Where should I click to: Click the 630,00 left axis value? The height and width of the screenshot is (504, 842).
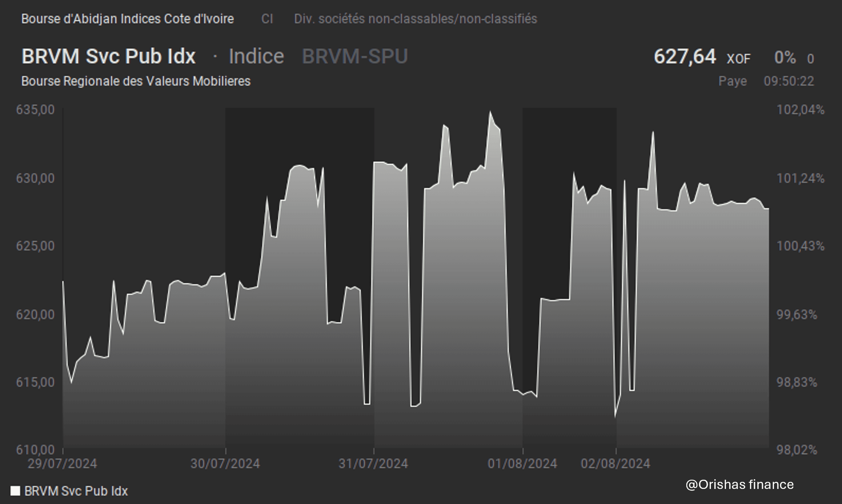pos(35,178)
